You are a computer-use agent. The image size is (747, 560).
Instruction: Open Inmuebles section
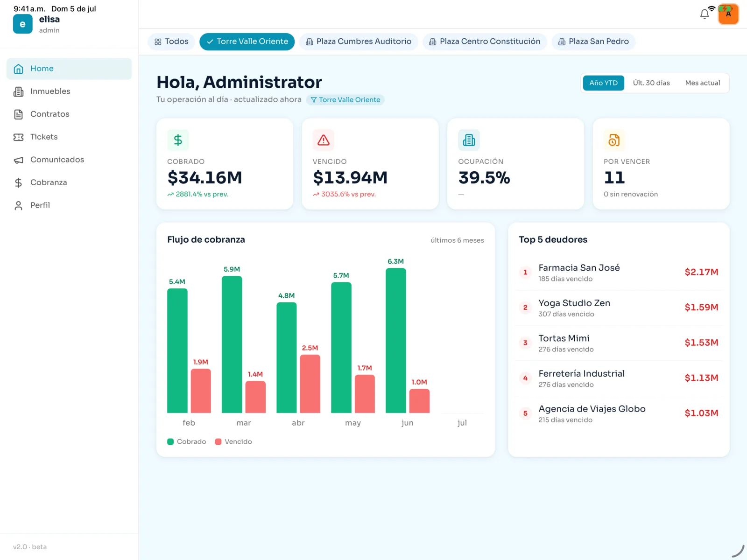pyautogui.click(x=69, y=91)
